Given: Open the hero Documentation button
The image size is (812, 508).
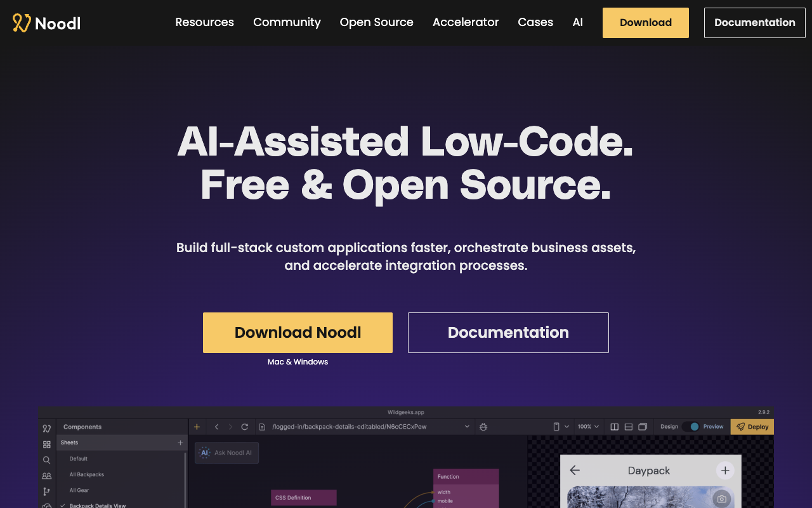Looking at the screenshot, I should click(508, 333).
